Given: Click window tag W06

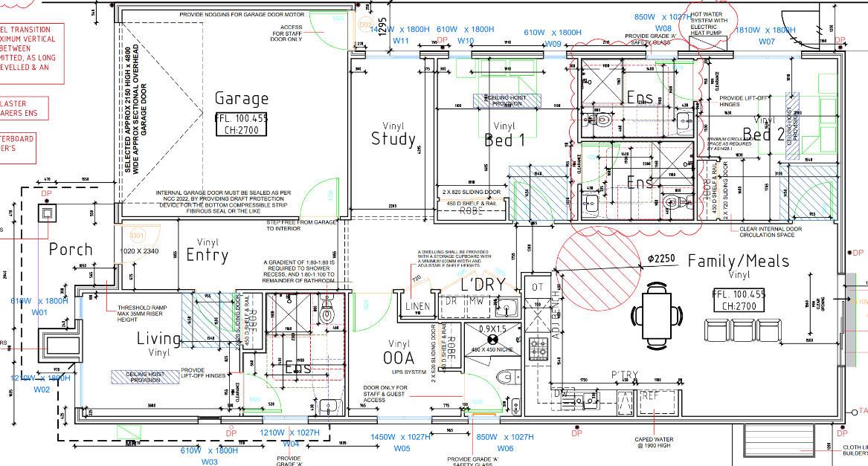Looking at the screenshot, I should pos(505,448).
